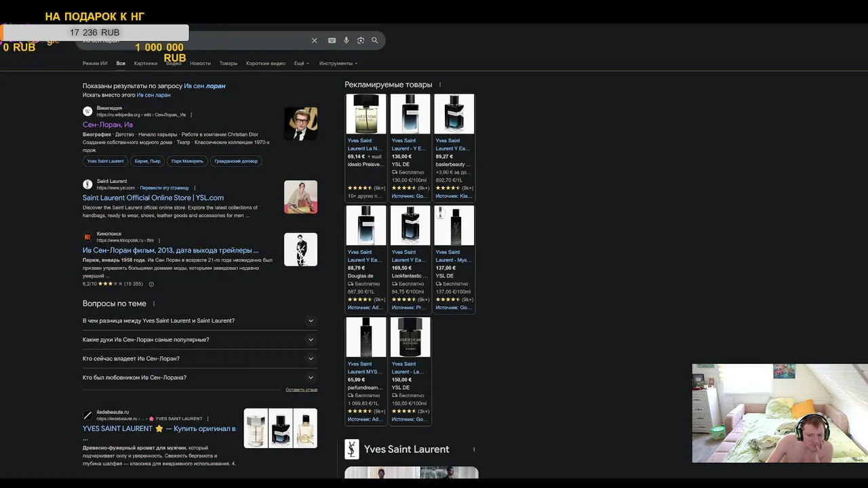The height and width of the screenshot is (488, 868).
Task: Open the 130,00 € YSL DE perfume product
Action: pos(410,148)
